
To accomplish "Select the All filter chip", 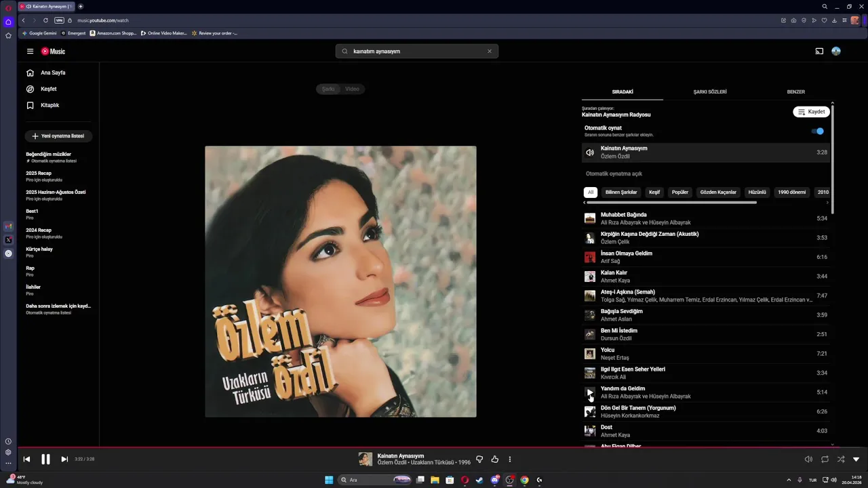I will pos(591,192).
